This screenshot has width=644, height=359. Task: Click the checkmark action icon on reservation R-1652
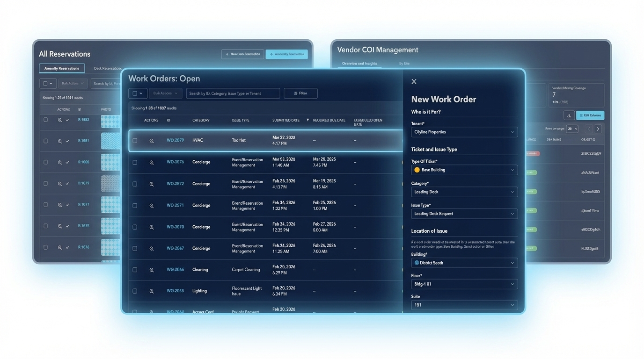68,120
